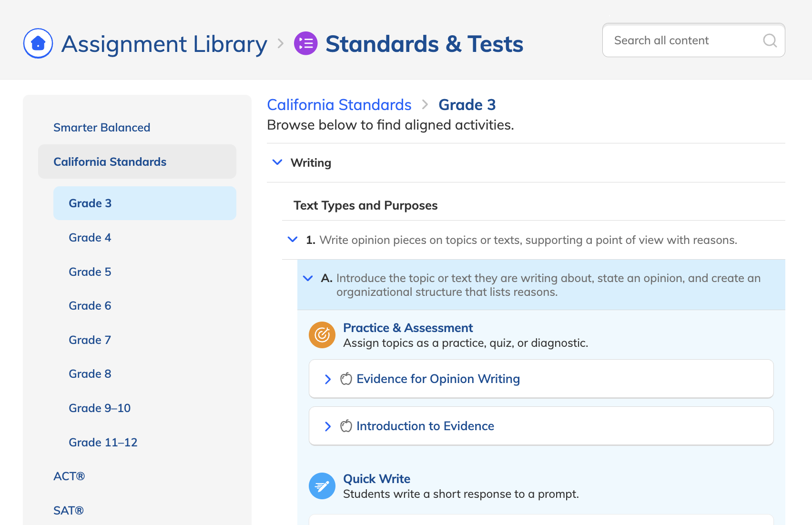Click the Writing section label
812x525 pixels.
(311, 162)
